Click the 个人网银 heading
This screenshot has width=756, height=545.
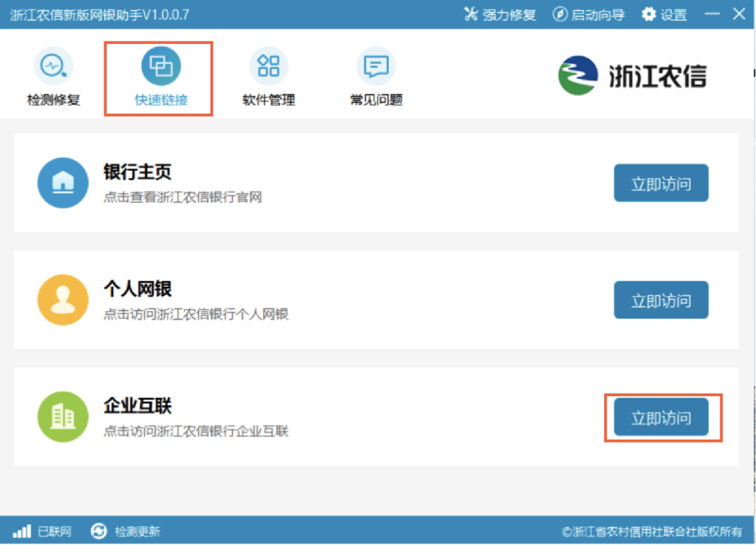[x=137, y=289]
